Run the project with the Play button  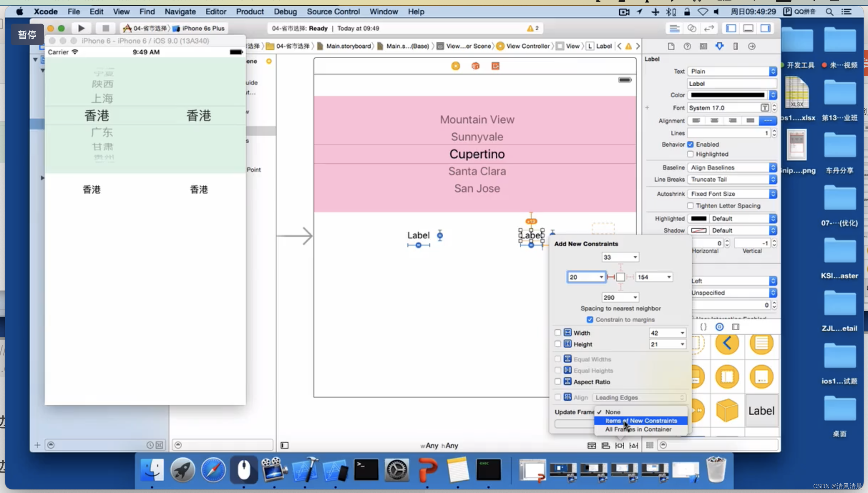tap(81, 28)
